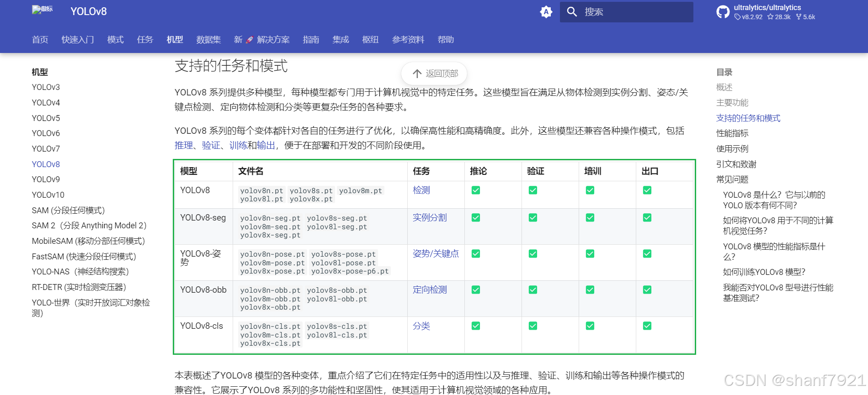The width and height of the screenshot is (868, 395).
Task: Switch to the 模式 tab
Action: click(x=115, y=40)
